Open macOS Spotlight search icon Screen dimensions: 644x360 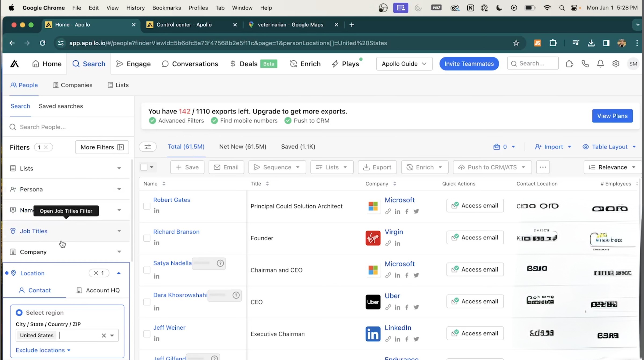coord(562,8)
